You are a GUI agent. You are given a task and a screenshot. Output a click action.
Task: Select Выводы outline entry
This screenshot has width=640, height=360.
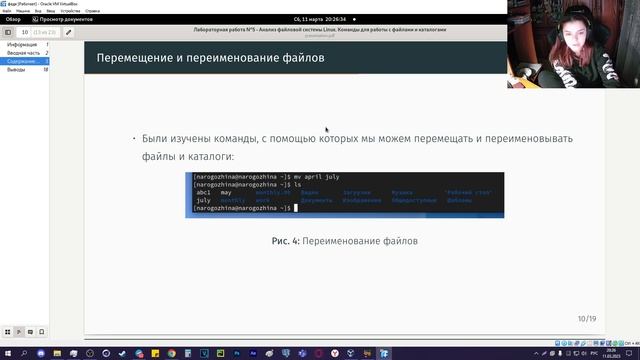point(24,70)
